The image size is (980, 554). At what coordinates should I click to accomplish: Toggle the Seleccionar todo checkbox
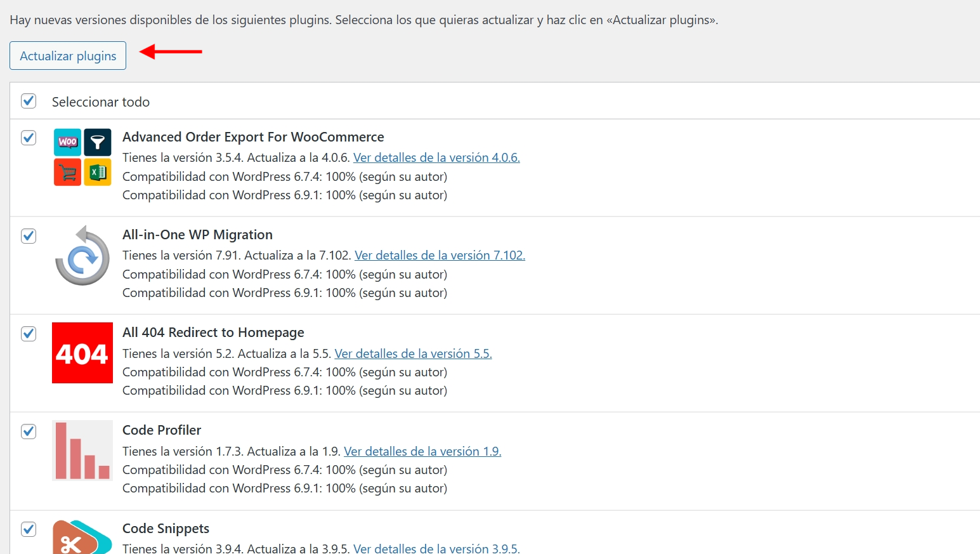click(x=29, y=101)
